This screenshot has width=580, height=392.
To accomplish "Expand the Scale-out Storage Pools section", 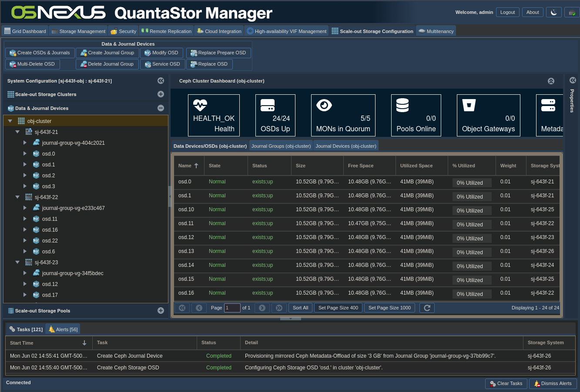I will 161,311.
